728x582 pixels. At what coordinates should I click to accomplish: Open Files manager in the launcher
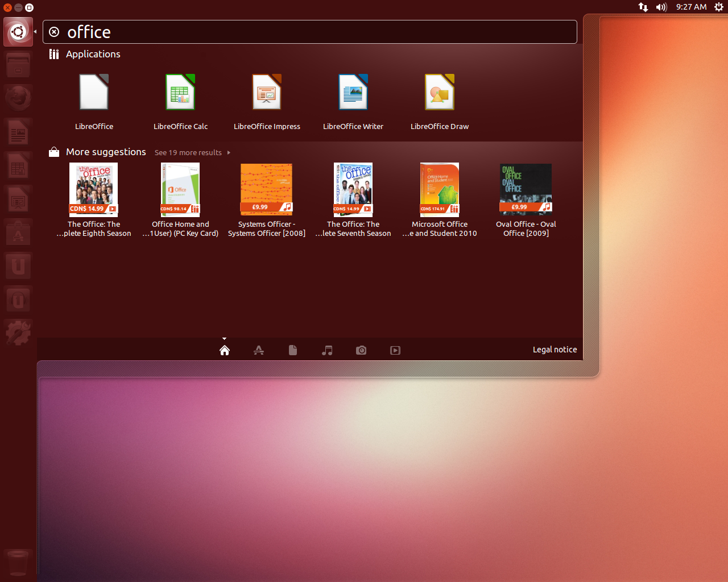coord(18,65)
